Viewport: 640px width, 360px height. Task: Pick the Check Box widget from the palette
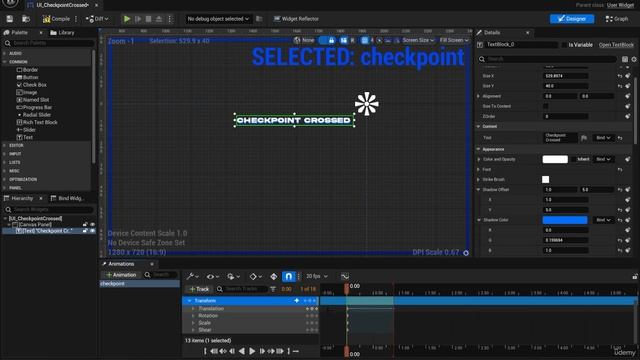tap(31, 85)
